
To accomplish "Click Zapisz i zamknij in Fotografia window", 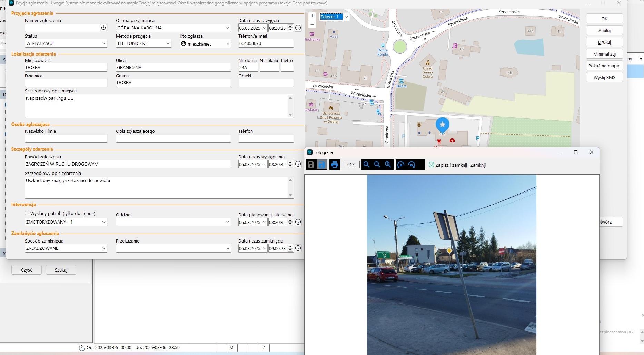I will coord(451,165).
